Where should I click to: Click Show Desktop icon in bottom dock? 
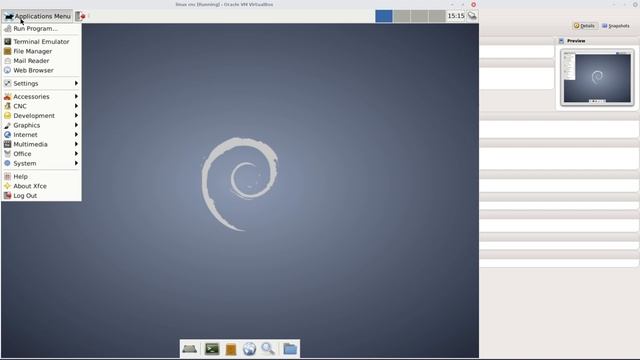click(189, 349)
